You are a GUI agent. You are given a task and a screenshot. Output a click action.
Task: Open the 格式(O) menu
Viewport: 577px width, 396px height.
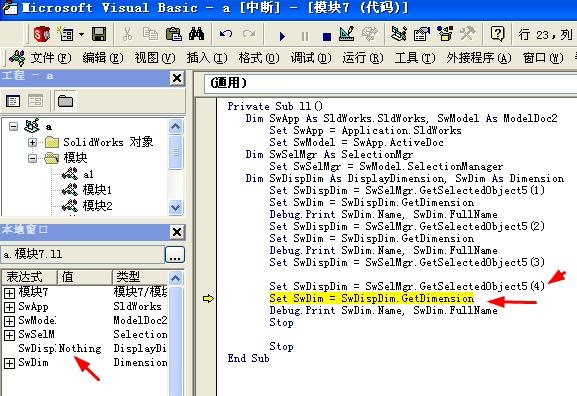click(259, 58)
